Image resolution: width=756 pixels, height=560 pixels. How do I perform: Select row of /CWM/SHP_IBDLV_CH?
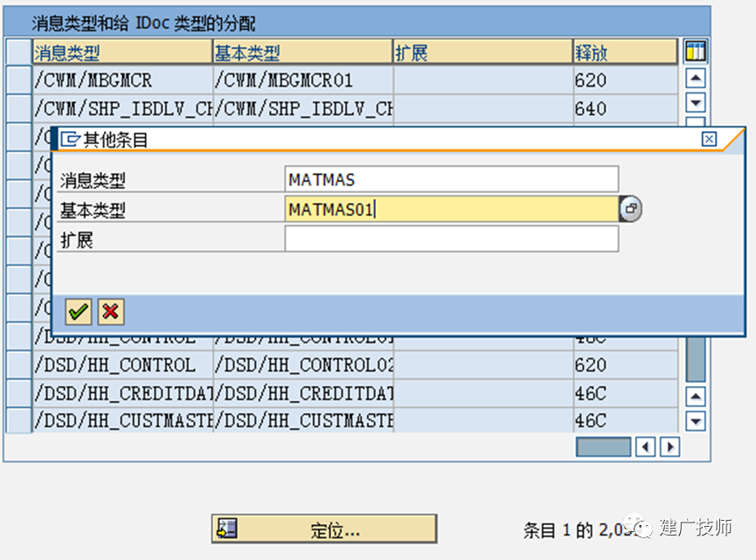19,108
